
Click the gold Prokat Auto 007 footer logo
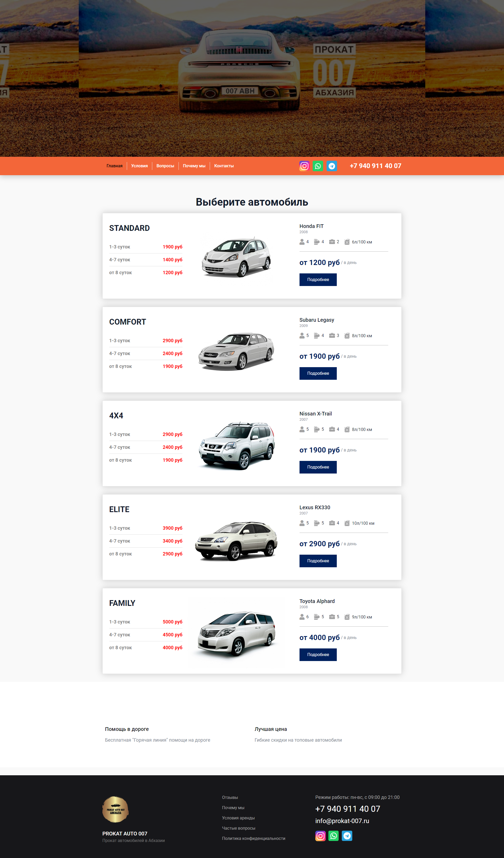click(x=115, y=809)
